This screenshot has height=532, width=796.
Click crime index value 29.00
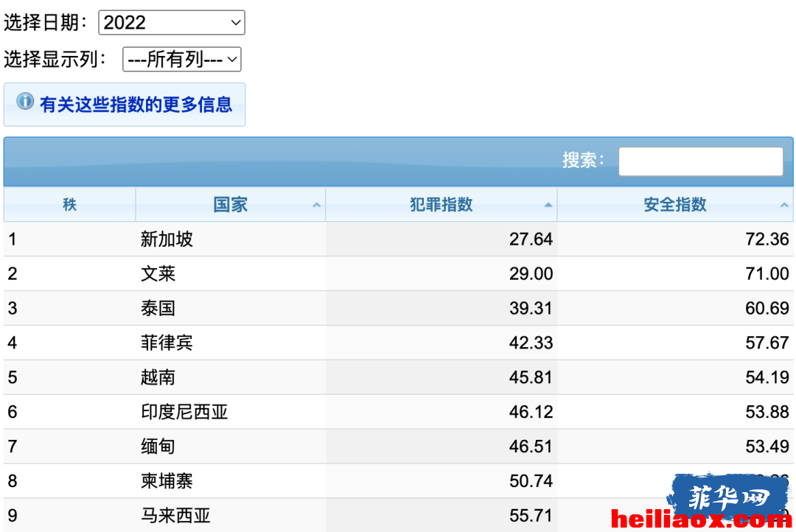pos(531,273)
